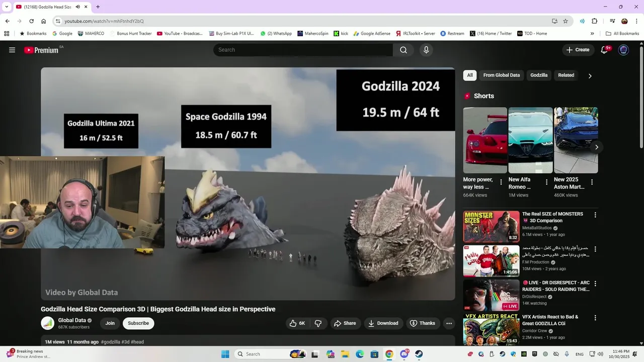Open All Bookmarks folder
Screen dimensions: 644x362
(x=622, y=34)
